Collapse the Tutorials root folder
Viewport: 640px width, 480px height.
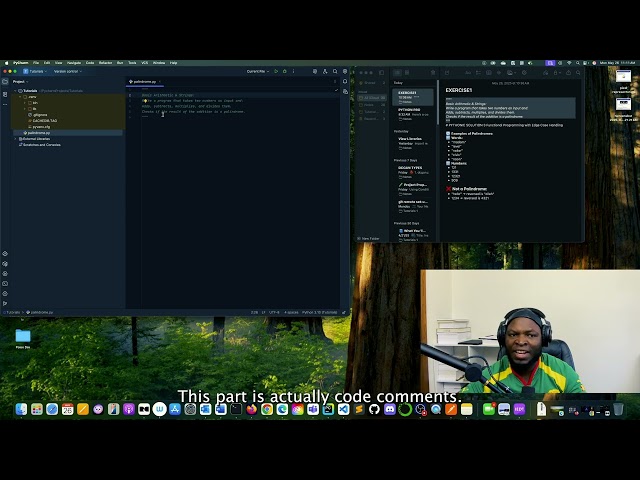tap(16, 91)
